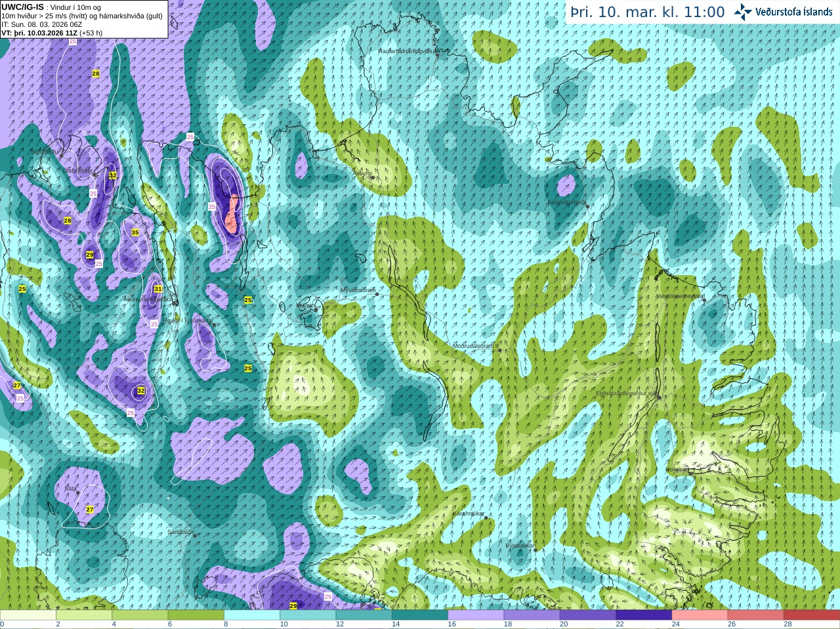The image size is (840, 629).
Task: Click the small purple wind patch above Sandvíkurheiði
Action: click(566, 184)
